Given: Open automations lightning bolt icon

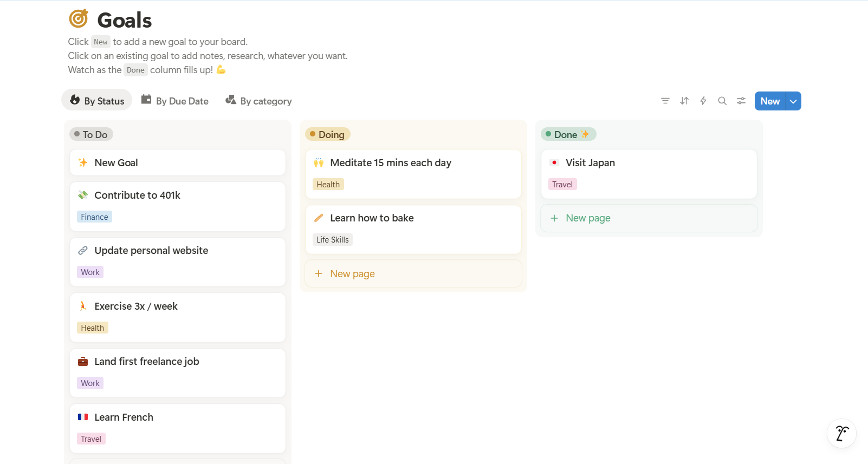Looking at the screenshot, I should click(703, 101).
